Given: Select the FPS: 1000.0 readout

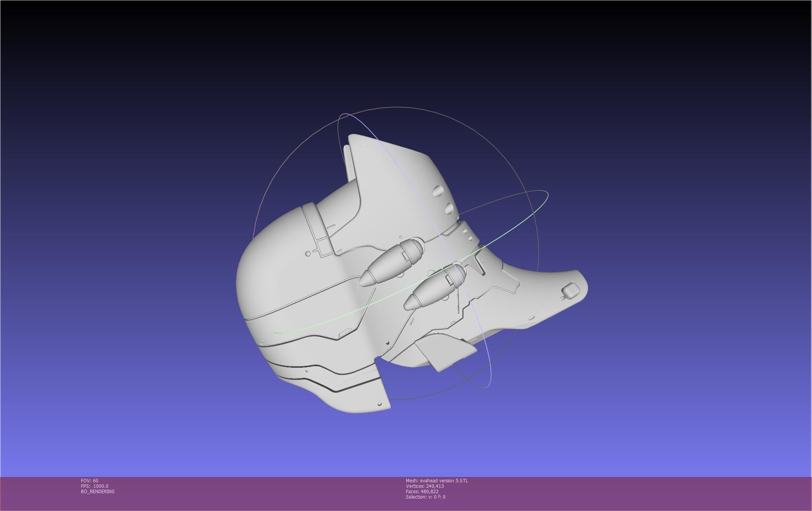Looking at the screenshot, I should 95,486.
